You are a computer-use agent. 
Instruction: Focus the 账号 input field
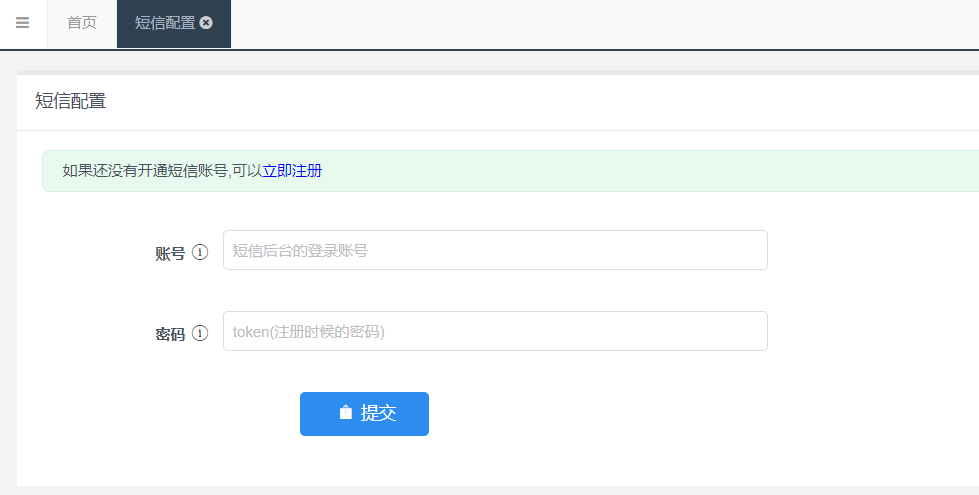pos(495,250)
